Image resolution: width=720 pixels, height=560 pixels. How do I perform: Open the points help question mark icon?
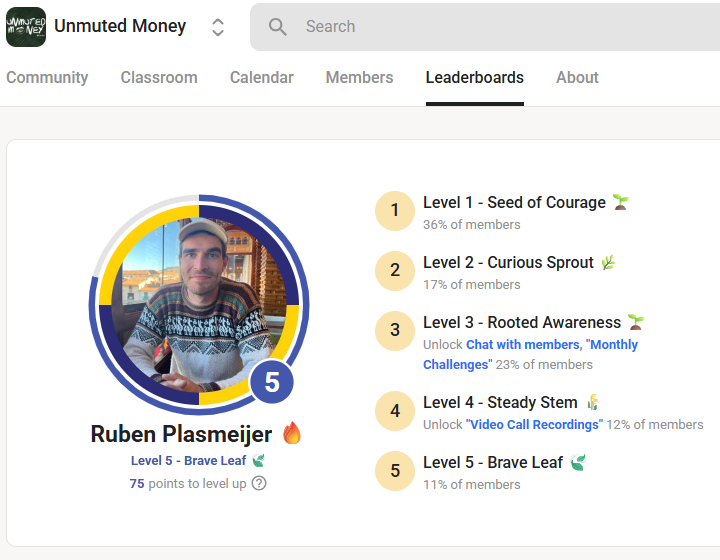(x=259, y=483)
